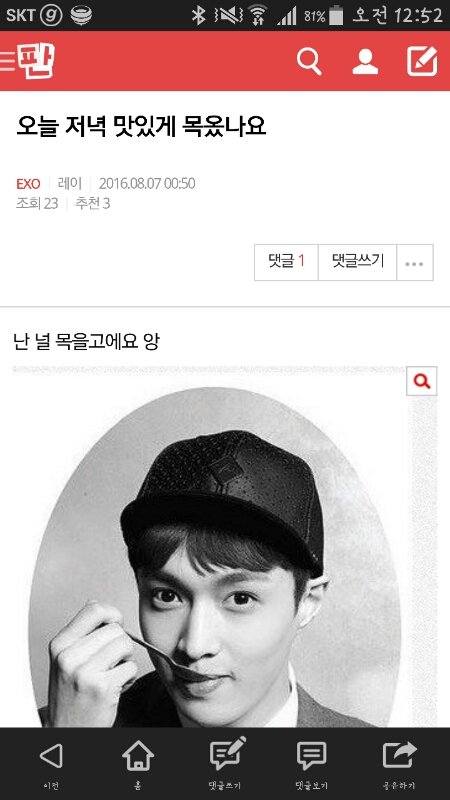This screenshot has width=450, height=800.
Task: Tap the Pann logo in header
Action: [x=36, y=61]
